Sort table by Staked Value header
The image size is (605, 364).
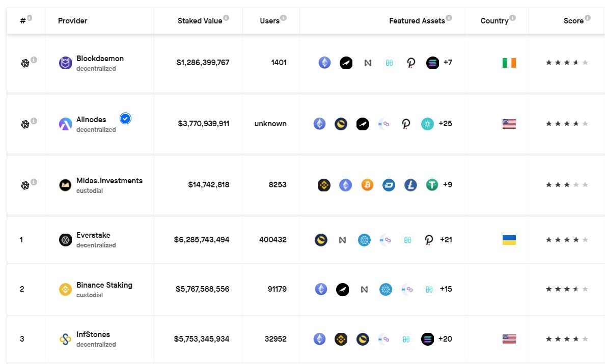200,21
